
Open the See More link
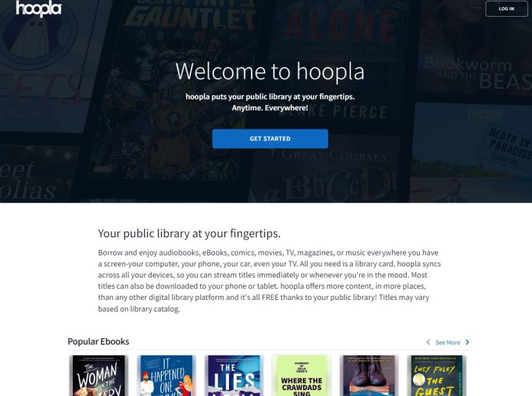click(448, 342)
